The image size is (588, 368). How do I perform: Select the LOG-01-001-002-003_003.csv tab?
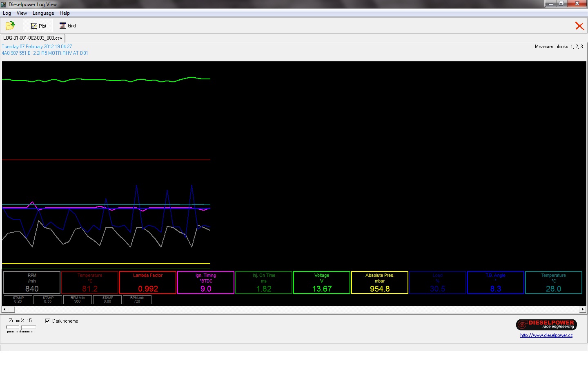[33, 38]
